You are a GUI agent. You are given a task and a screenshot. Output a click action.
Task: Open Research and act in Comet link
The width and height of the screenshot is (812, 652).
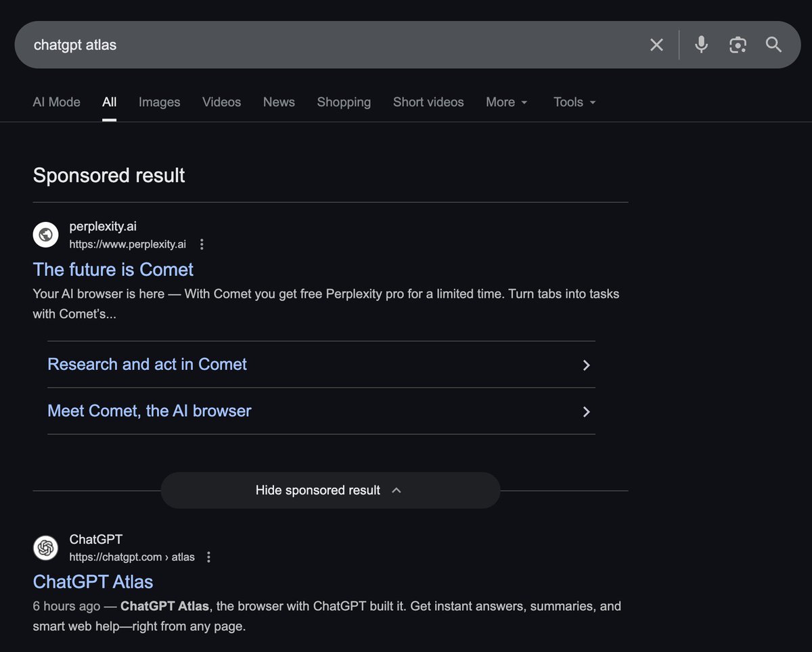pos(147,364)
